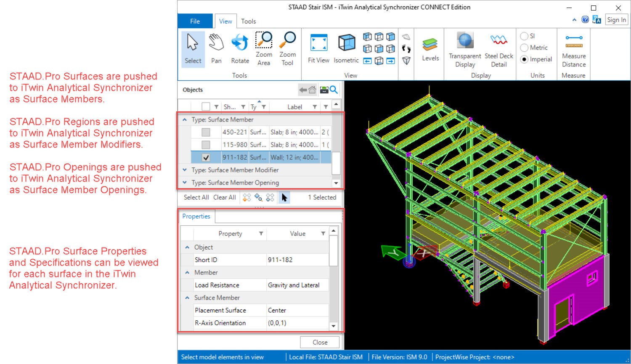Image resolution: width=631 pixels, height=364 pixels.
Task: Click the Sign In button
Action: pyautogui.click(x=617, y=20)
